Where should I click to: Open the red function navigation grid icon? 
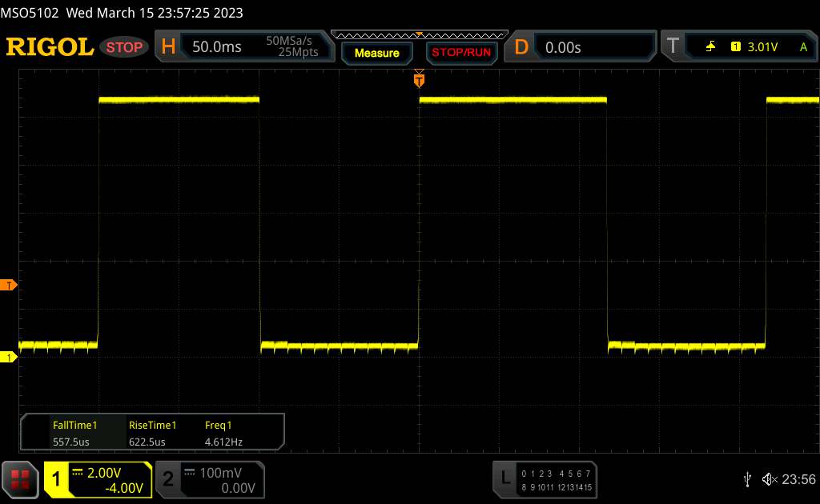[20, 479]
